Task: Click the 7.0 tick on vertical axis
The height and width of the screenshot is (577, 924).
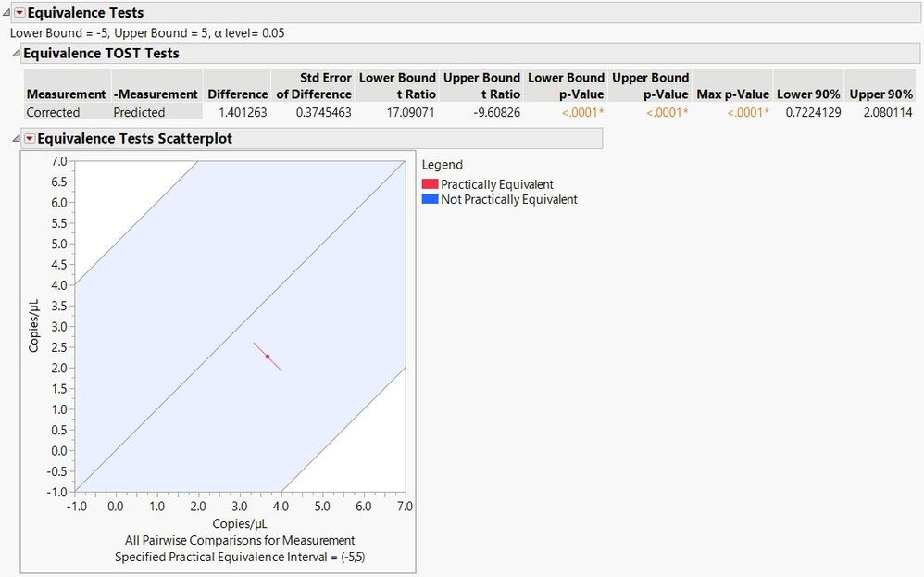Action: [x=59, y=161]
